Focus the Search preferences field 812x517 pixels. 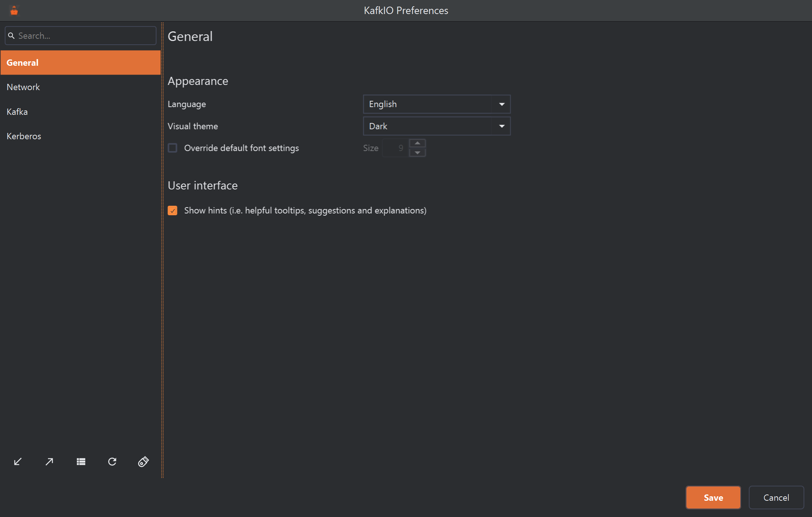[x=80, y=36]
